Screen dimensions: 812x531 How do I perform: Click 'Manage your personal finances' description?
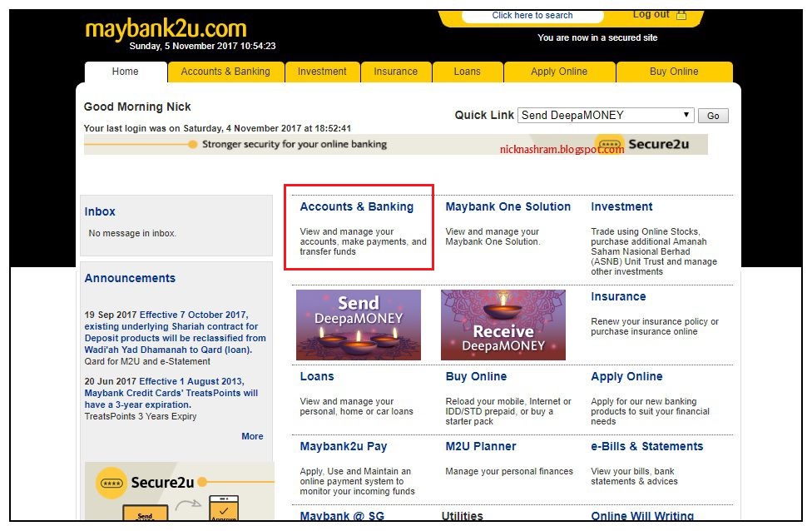tap(509, 471)
